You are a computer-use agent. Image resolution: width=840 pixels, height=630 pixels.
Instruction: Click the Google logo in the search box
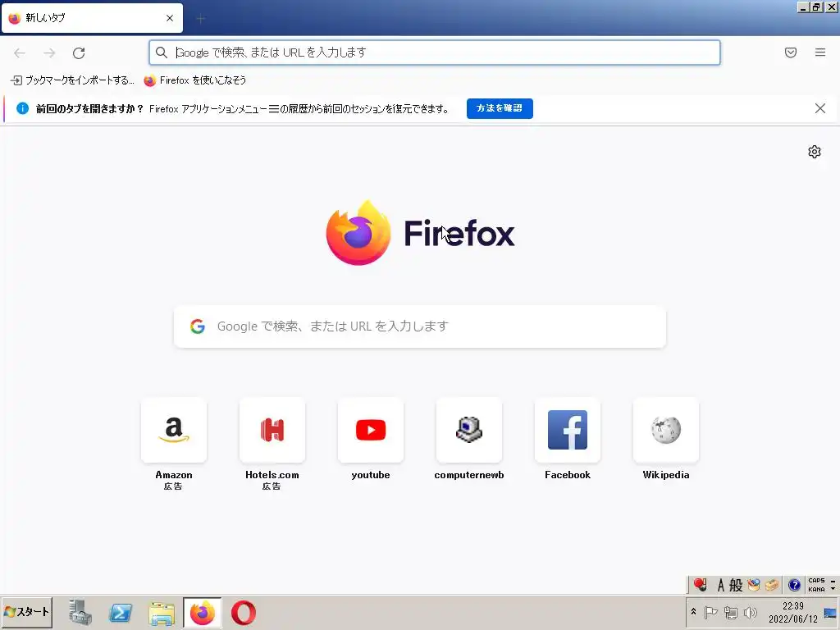tap(197, 326)
